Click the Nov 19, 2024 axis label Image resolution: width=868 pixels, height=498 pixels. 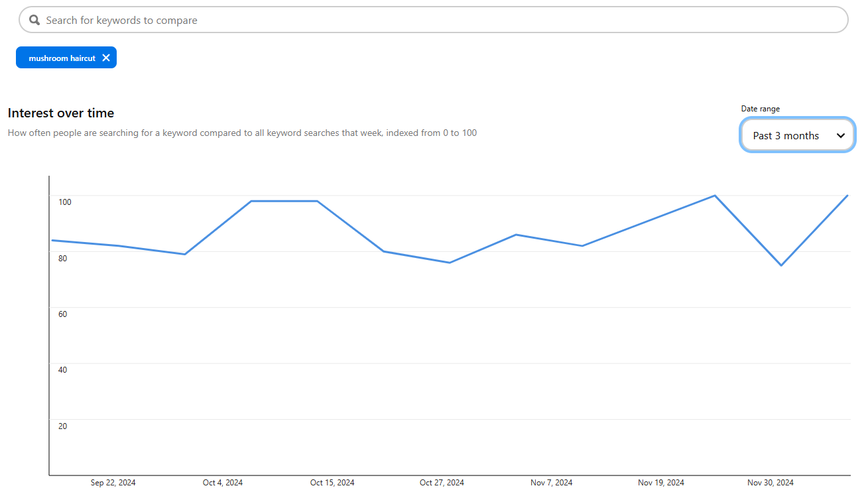coord(661,483)
